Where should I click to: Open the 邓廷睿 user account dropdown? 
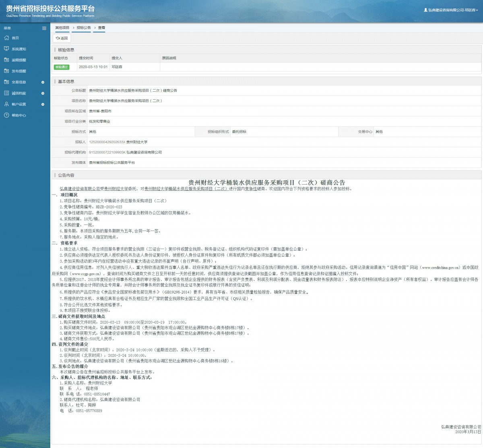pyautogui.click(x=451, y=10)
